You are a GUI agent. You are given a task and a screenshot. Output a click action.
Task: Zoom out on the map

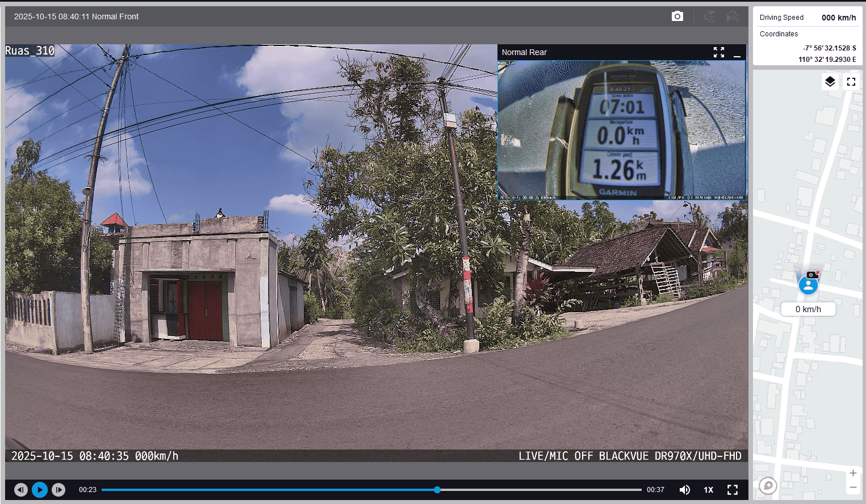pyautogui.click(x=852, y=488)
